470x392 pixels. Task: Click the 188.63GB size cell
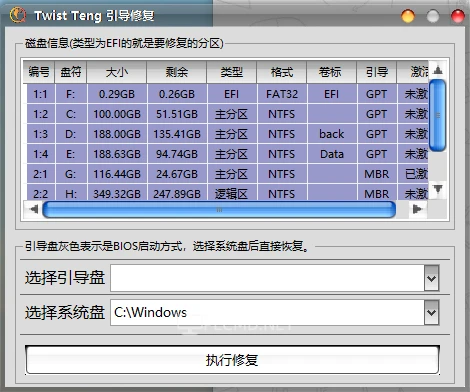coord(117,154)
